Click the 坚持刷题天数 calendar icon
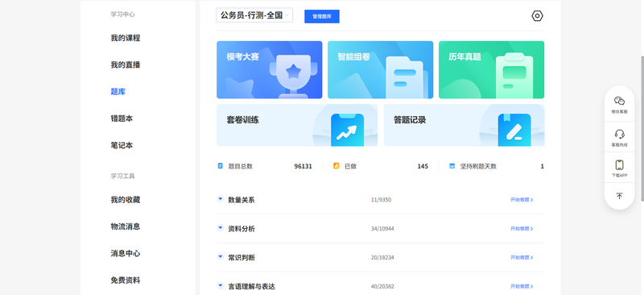This screenshot has height=295, width=644. click(x=452, y=166)
